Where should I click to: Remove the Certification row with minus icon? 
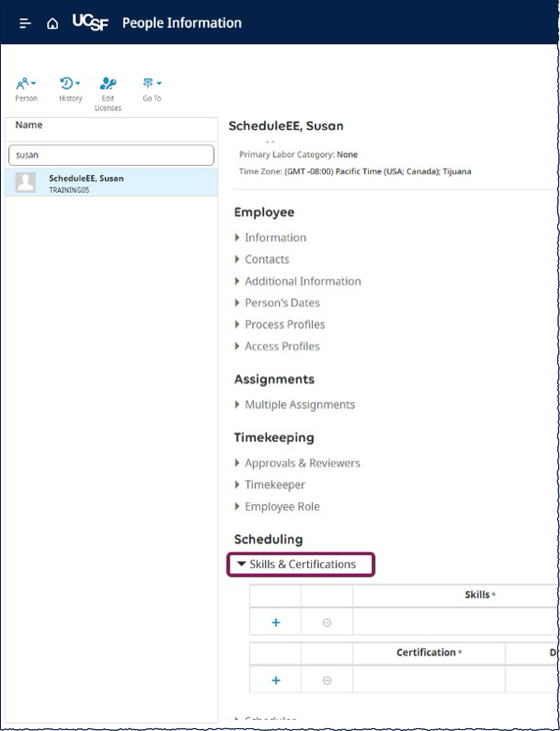point(327,680)
